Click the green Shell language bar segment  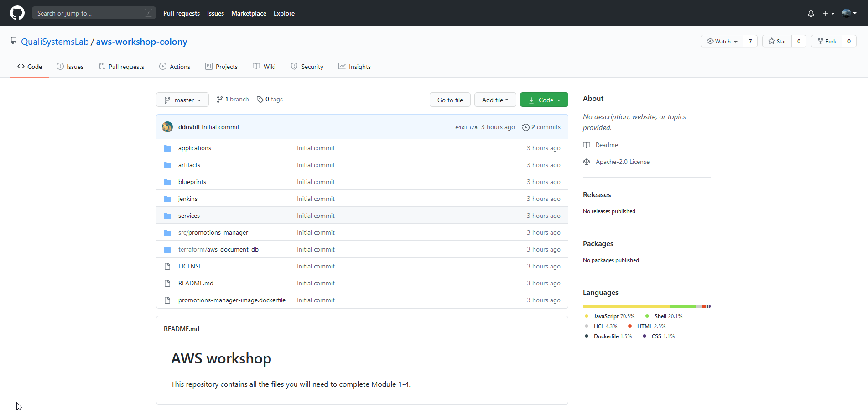(x=683, y=306)
